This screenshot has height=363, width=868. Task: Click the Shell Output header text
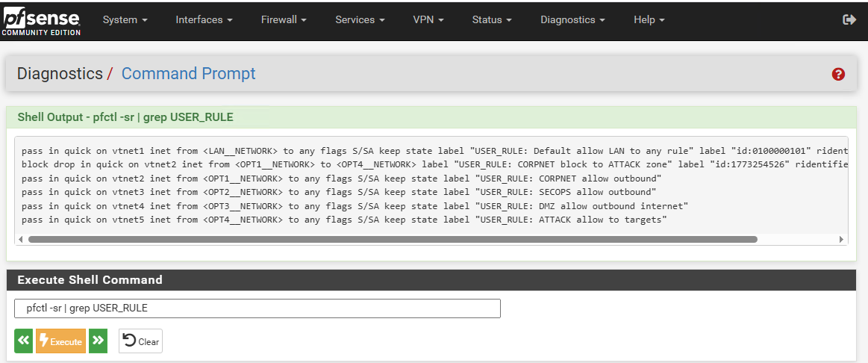tap(125, 117)
